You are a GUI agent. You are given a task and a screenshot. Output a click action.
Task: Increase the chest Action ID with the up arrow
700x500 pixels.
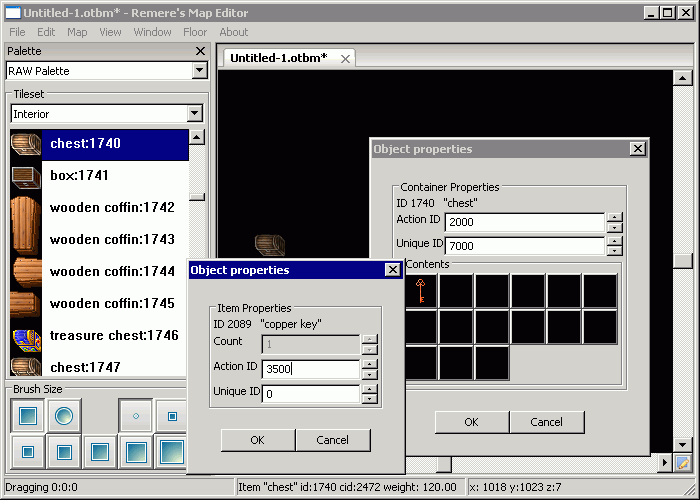[615, 217]
